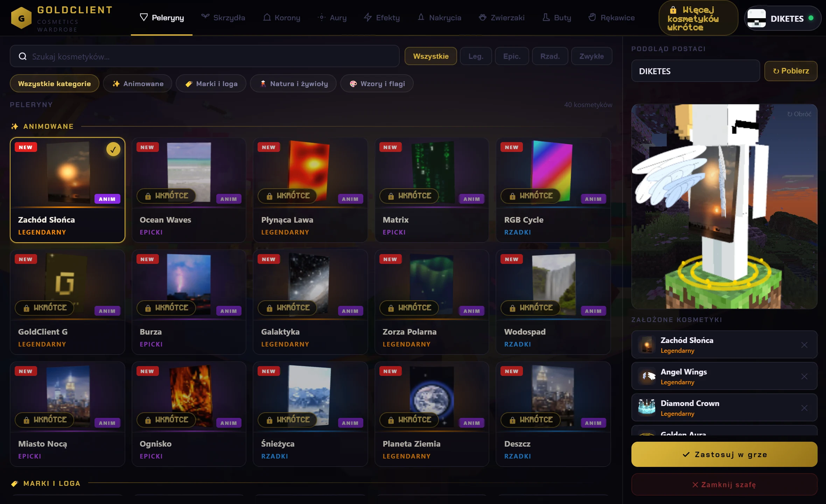The height and width of the screenshot is (504, 826).
Task: Click the lock icon on Matrix card
Action: point(391,196)
